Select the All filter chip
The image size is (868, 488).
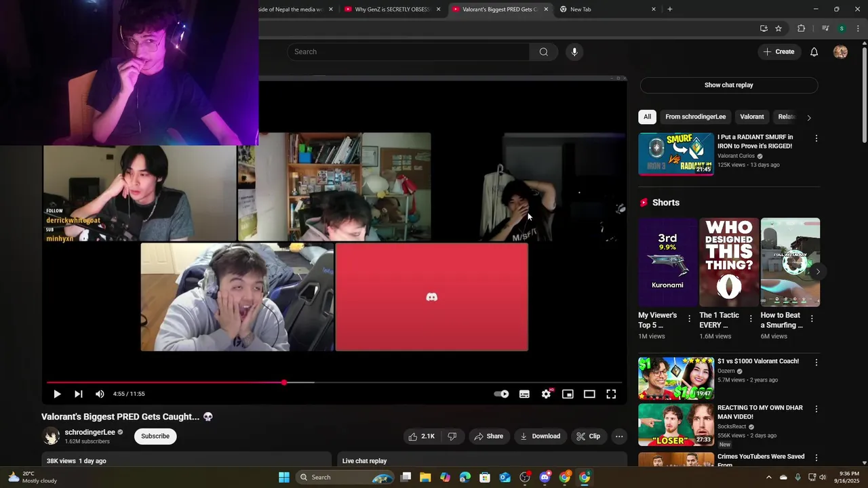point(647,117)
